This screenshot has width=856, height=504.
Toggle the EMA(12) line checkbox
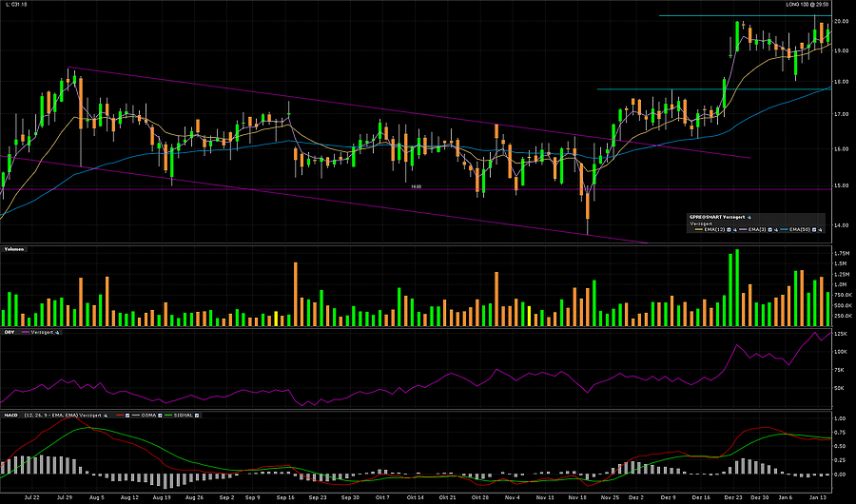729,230
